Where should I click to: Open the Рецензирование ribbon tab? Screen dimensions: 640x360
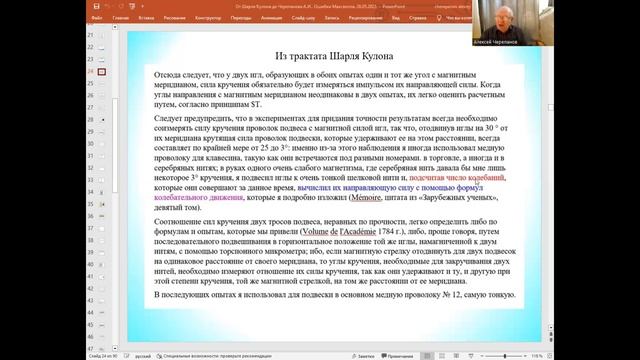pos(365,18)
